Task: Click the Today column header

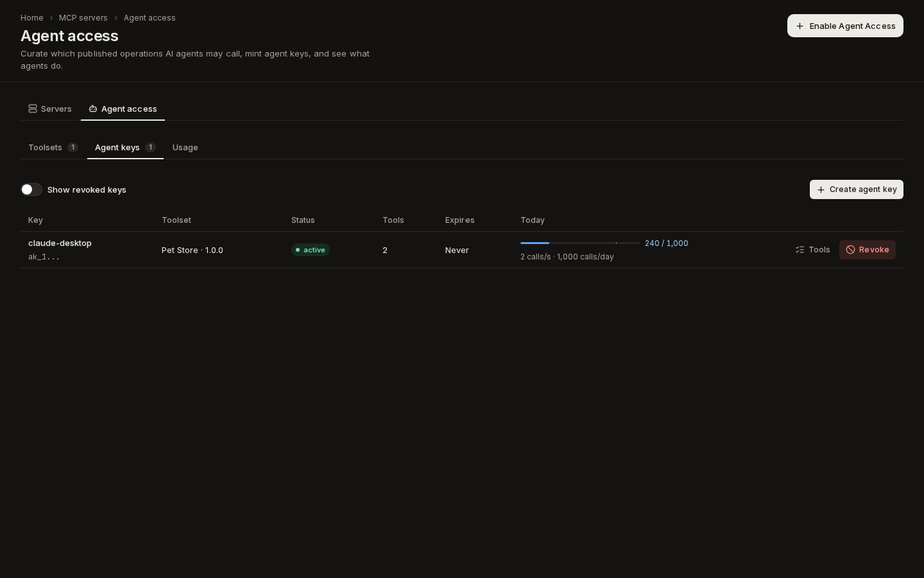Action: point(533,220)
